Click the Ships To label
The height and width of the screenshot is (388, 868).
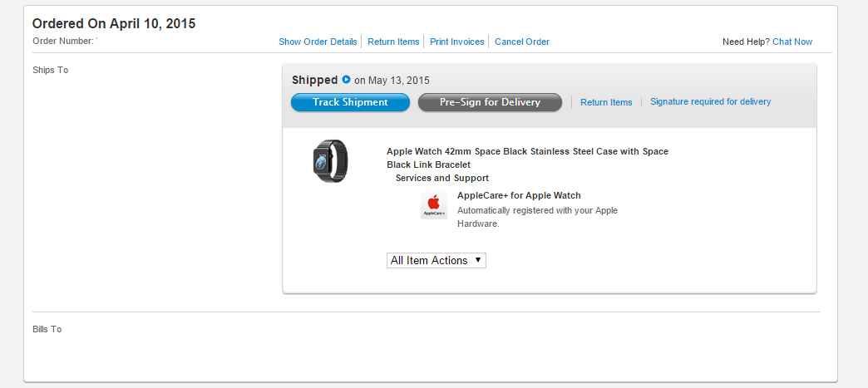pyautogui.click(x=50, y=70)
